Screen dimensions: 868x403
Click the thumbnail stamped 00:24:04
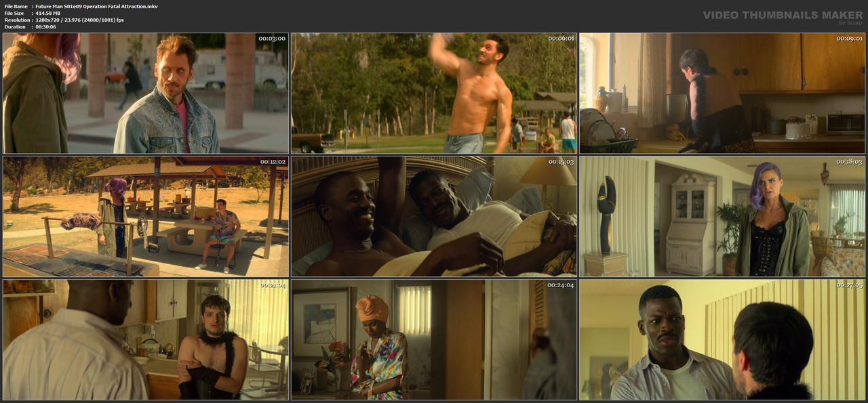434,339
